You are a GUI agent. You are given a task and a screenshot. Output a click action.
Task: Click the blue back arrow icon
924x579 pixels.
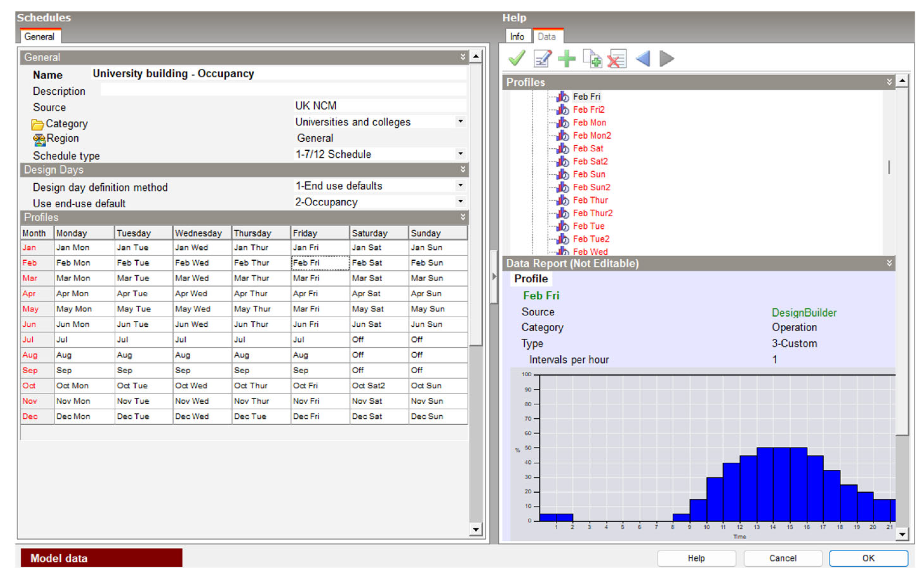[x=642, y=59]
